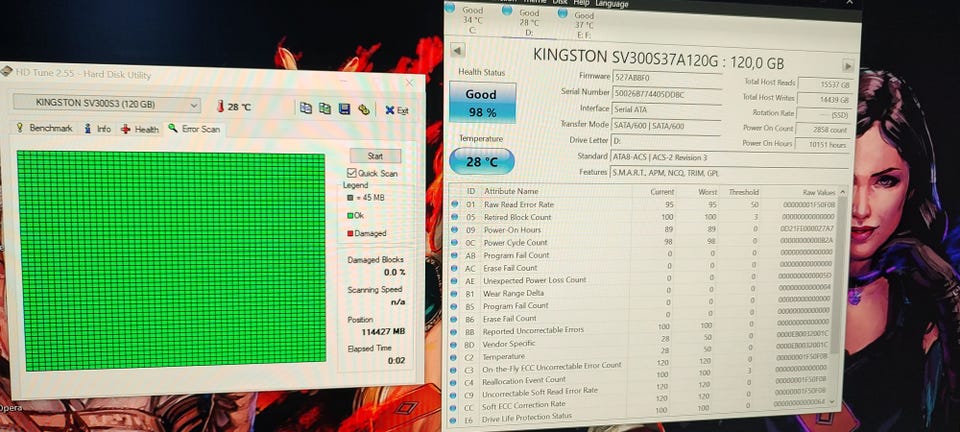960x432 pixels.
Task: Go to previous disk with left arrow
Action: pyautogui.click(x=457, y=50)
